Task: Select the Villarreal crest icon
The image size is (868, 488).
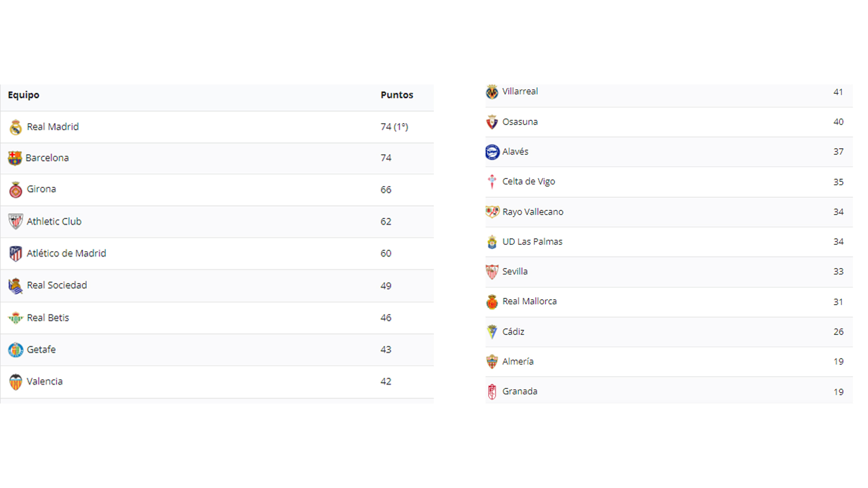Action: click(x=492, y=92)
